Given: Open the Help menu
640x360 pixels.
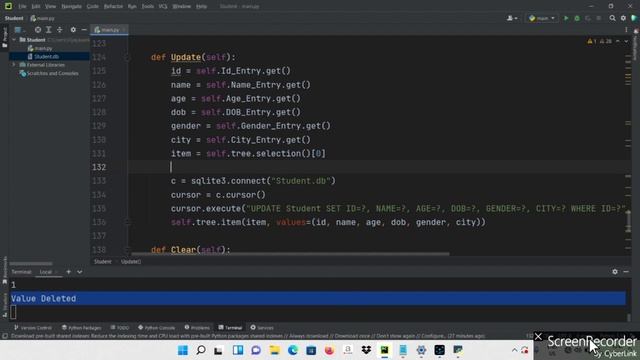Looking at the screenshot, I should pyautogui.click(x=201, y=7).
